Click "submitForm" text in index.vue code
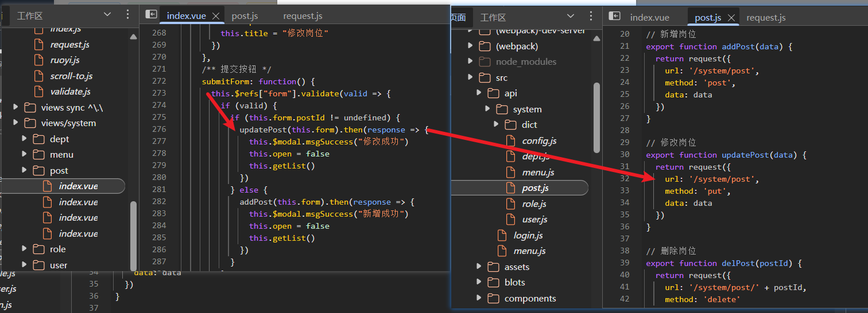 coord(226,81)
